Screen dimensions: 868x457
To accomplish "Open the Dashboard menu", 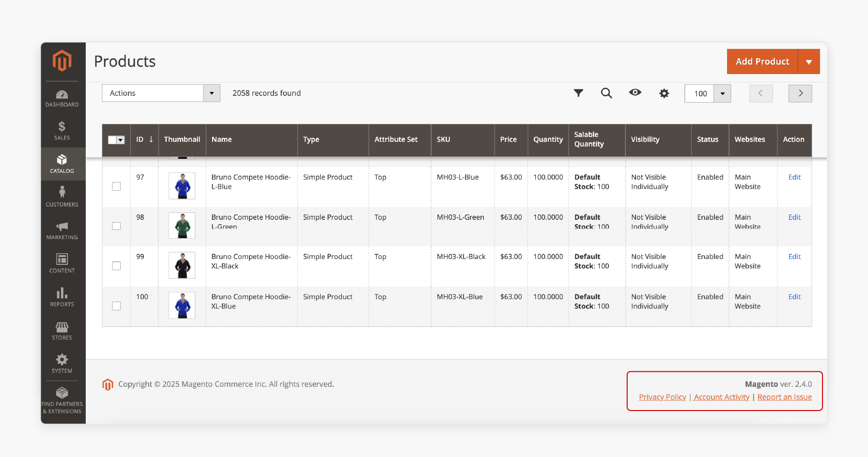I will (x=62, y=98).
